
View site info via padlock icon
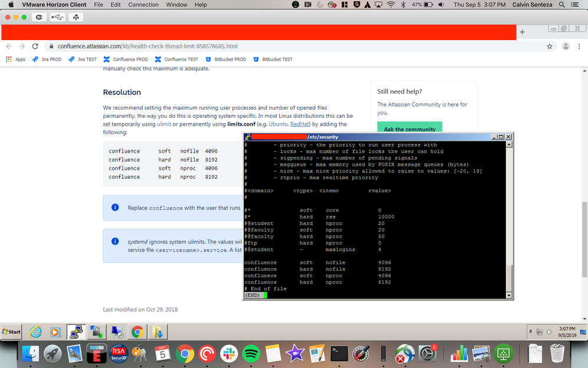51,46
